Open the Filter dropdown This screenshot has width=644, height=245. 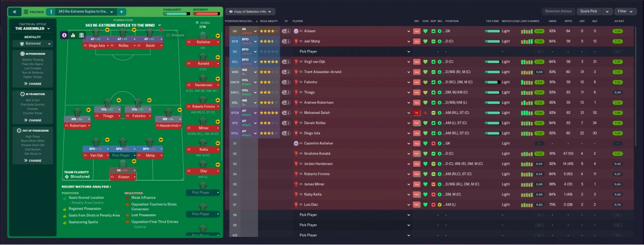(626, 11)
